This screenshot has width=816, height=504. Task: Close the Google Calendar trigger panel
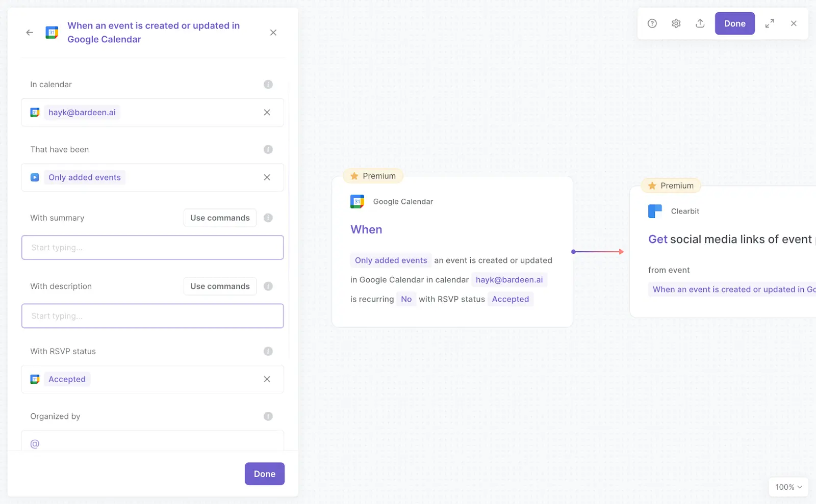click(273, 33)
